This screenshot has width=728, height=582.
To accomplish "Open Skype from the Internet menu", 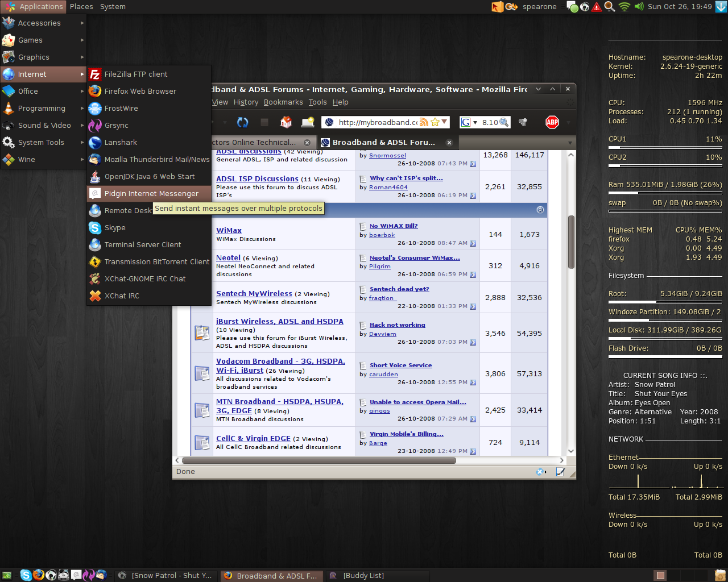I will [x=115, y=228].
